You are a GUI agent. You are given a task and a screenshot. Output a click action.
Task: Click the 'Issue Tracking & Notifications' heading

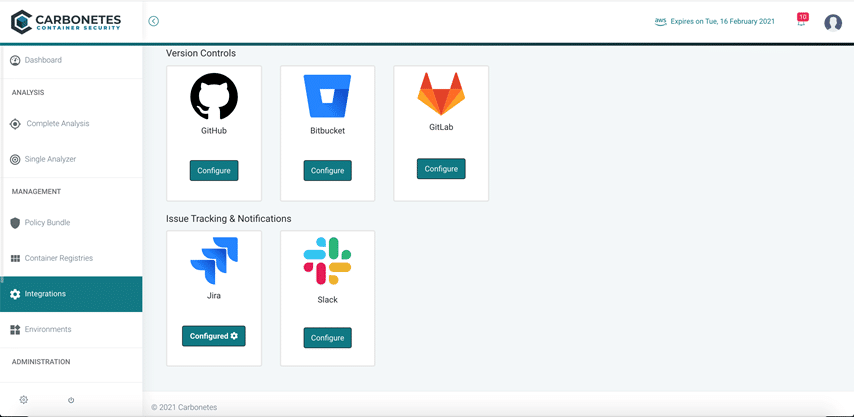click(229, 219)
